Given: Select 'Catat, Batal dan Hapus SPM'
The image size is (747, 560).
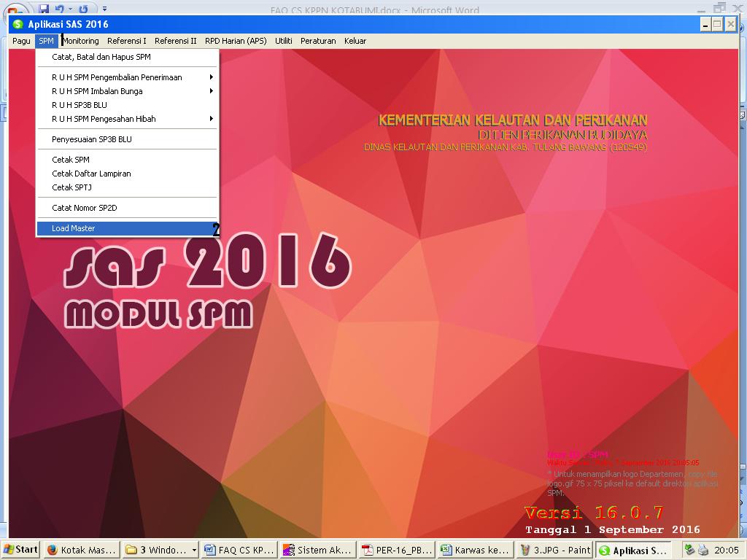Looking at the screenshot, I should tap(100, 57).
